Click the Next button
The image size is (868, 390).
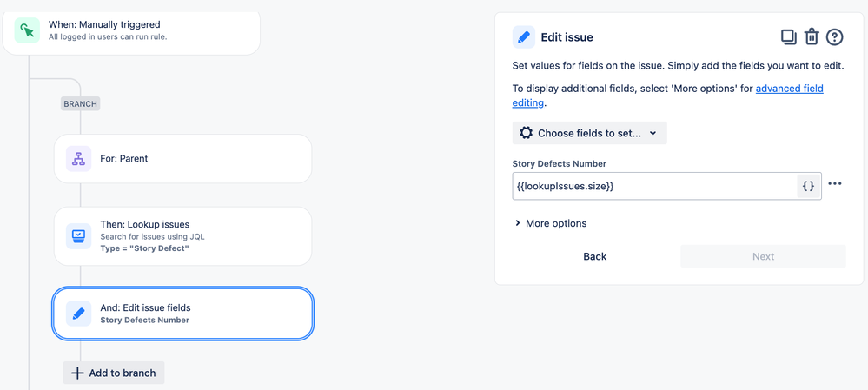(x=764, y=256)
